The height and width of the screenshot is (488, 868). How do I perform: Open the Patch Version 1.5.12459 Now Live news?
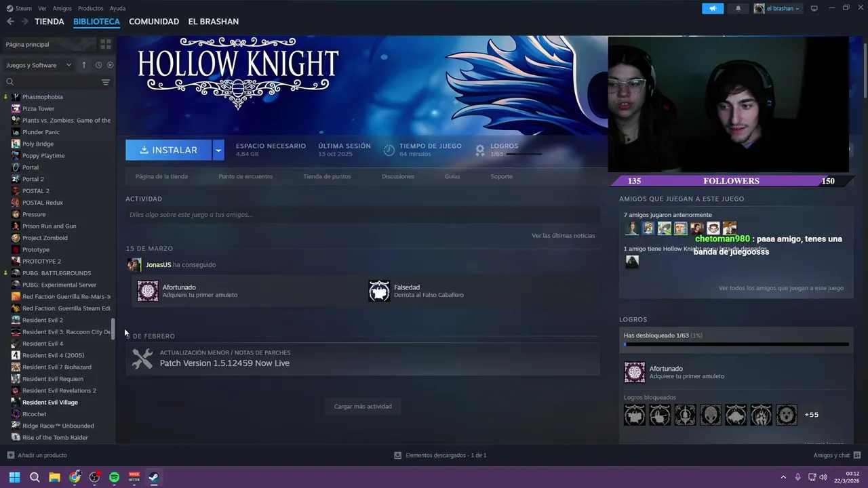[x=224, y=363]
